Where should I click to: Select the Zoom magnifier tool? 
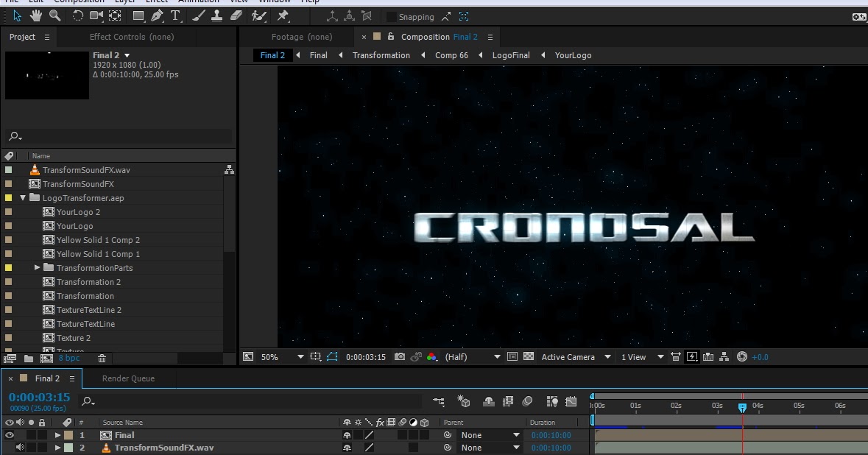point(54,16)
